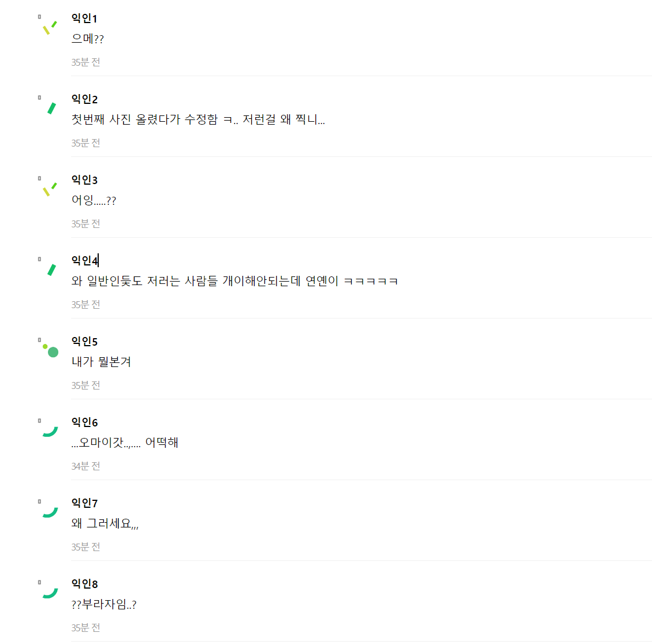Select the username 익인5

[x=84, y=342]
